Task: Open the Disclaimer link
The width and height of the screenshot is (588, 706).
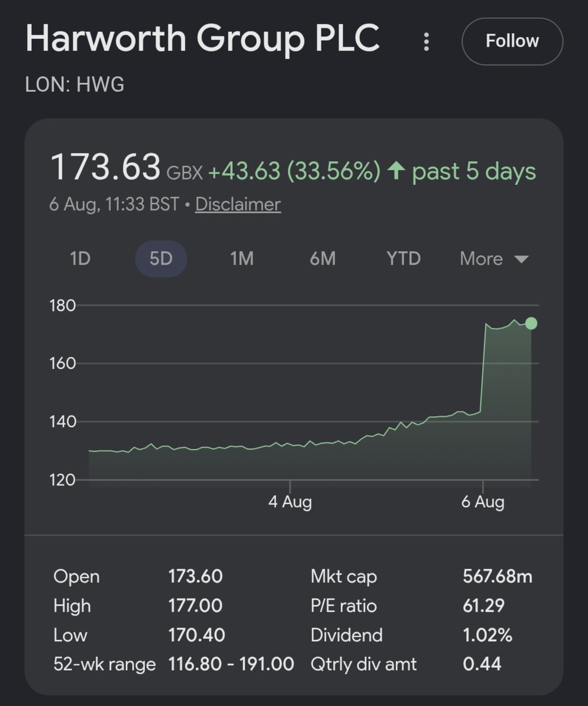Action: pyautogui.click(x=238, y=205)
